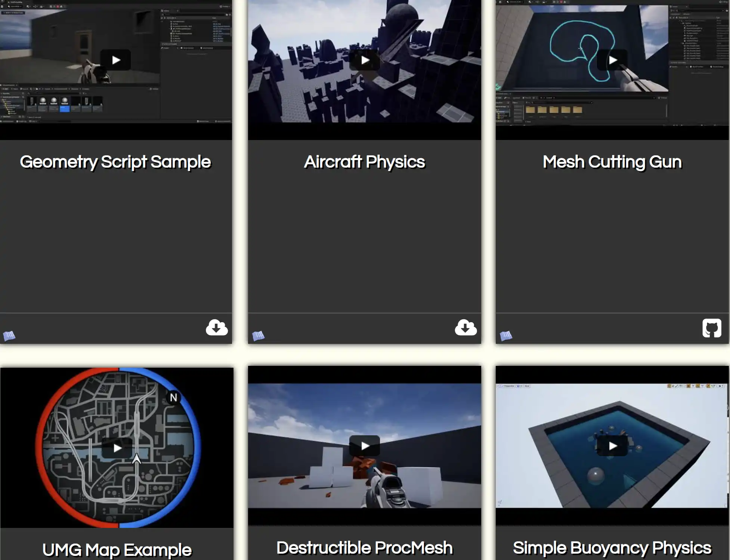Image resolution: width=730 pixels, height=560 pixels.
Task: Play the Simple Buoyancy Physics video
Action: (612, 446)
